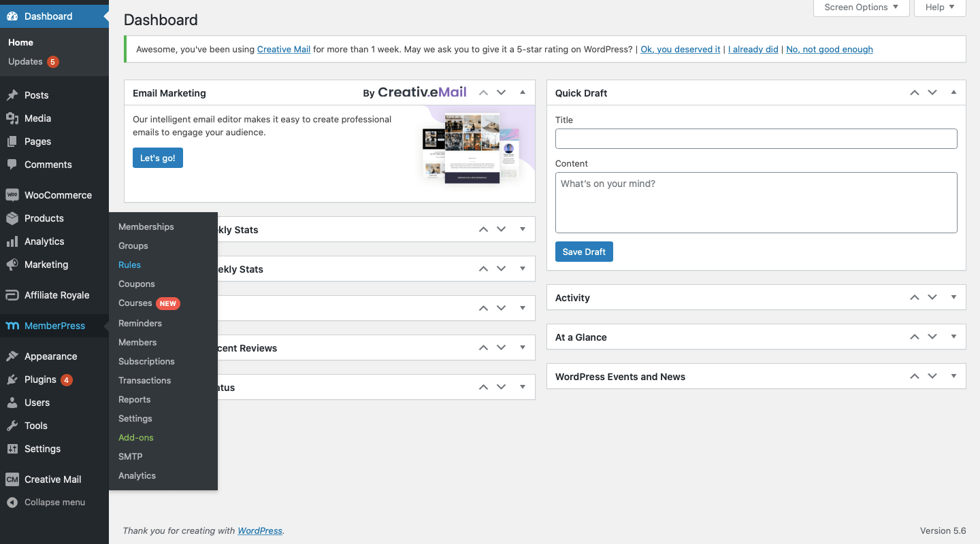The width and height of the screenshot is (980, 544).
Task: Click the 'No, not good enough' link
Action: [830, 50]
